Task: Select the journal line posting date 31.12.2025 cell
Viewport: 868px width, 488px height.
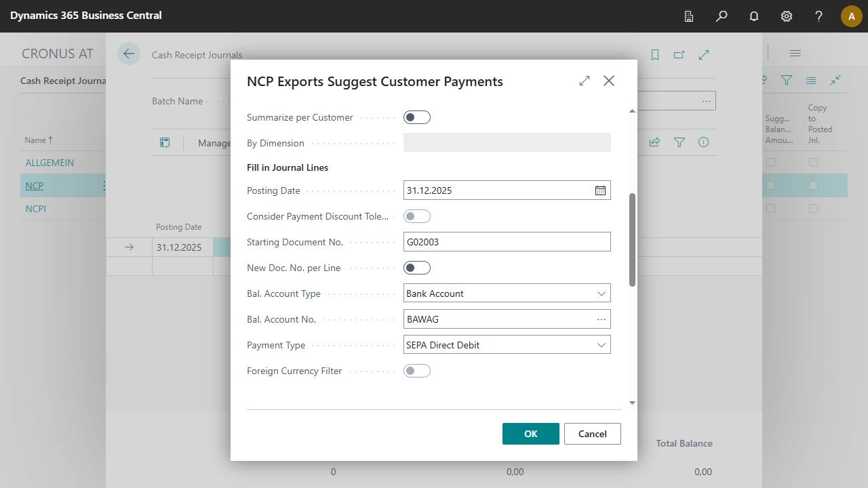Action: click(x=182, y=247)
